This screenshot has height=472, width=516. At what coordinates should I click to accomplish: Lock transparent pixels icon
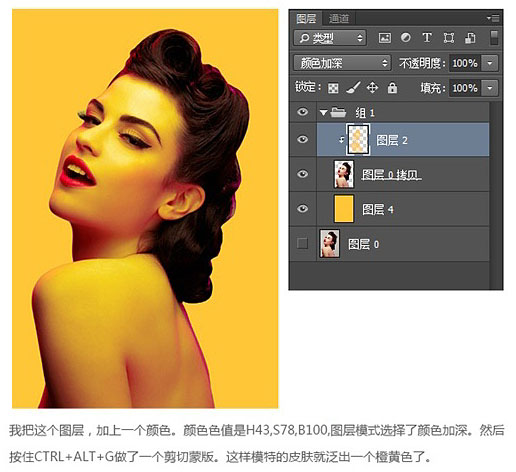click(333, 88)
